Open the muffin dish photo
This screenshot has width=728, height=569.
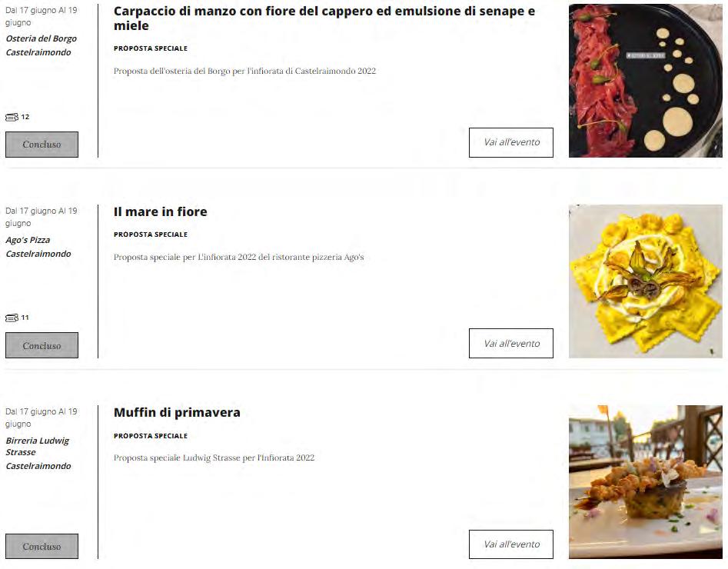pos(645,482)
